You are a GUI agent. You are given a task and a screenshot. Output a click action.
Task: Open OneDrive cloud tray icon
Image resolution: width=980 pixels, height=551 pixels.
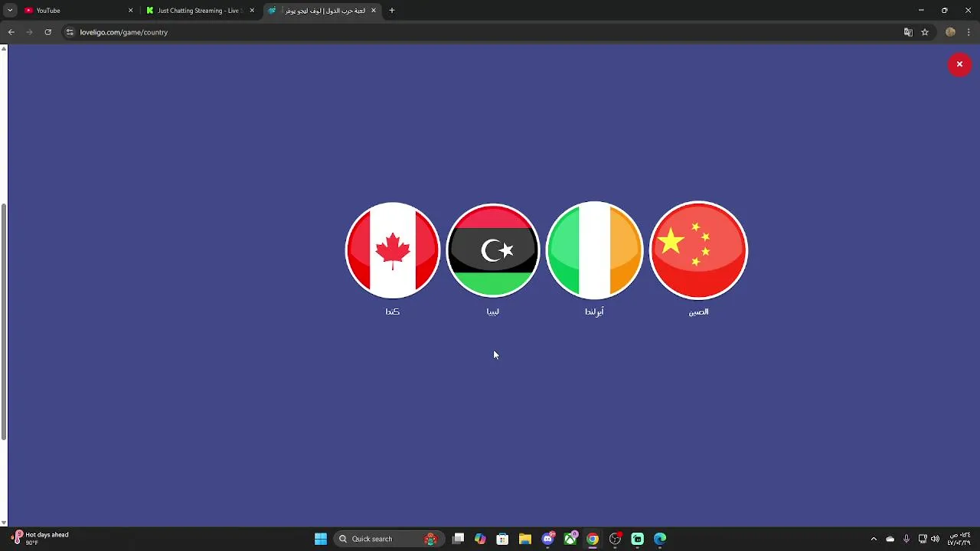point(890,539)
